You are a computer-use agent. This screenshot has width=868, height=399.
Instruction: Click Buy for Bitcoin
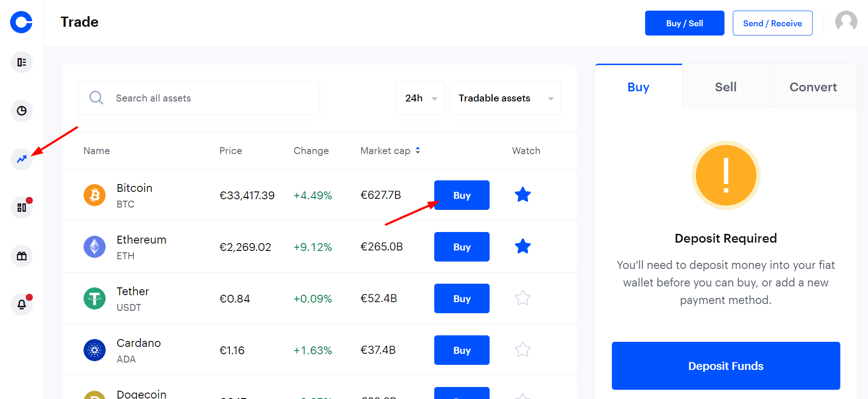(x=462, y=195)
